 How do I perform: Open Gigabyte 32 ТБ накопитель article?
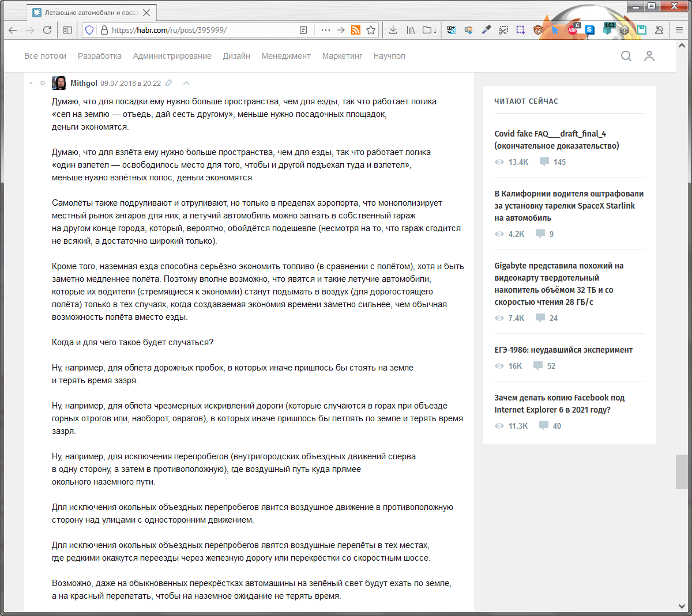[559, 284]
